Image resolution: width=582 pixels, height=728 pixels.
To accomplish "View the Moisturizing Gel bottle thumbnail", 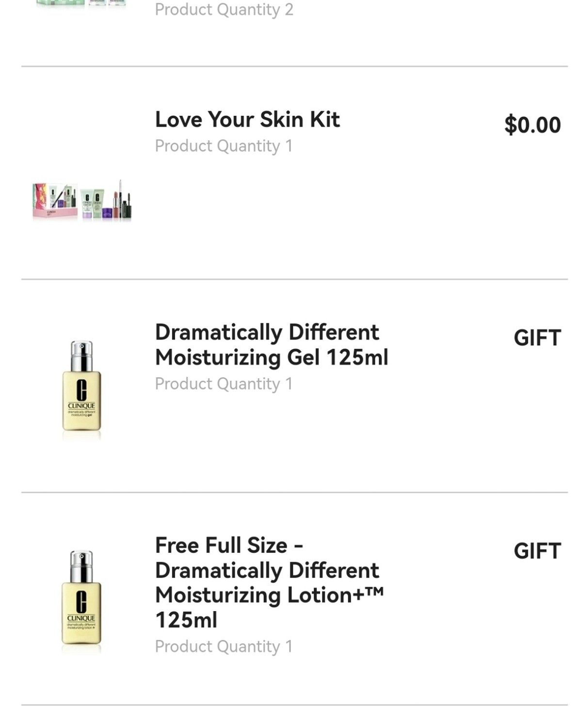I will pos(81,388).
